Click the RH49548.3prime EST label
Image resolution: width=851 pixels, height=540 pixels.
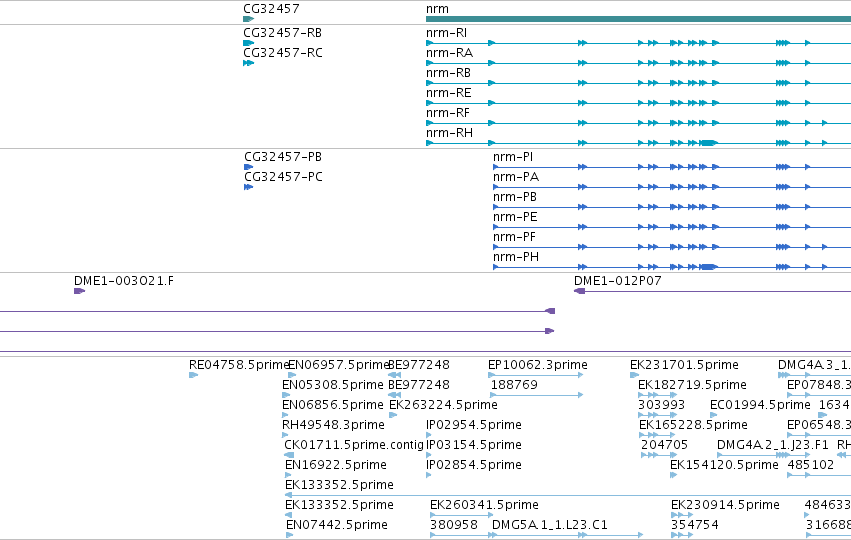coord(333,425)
